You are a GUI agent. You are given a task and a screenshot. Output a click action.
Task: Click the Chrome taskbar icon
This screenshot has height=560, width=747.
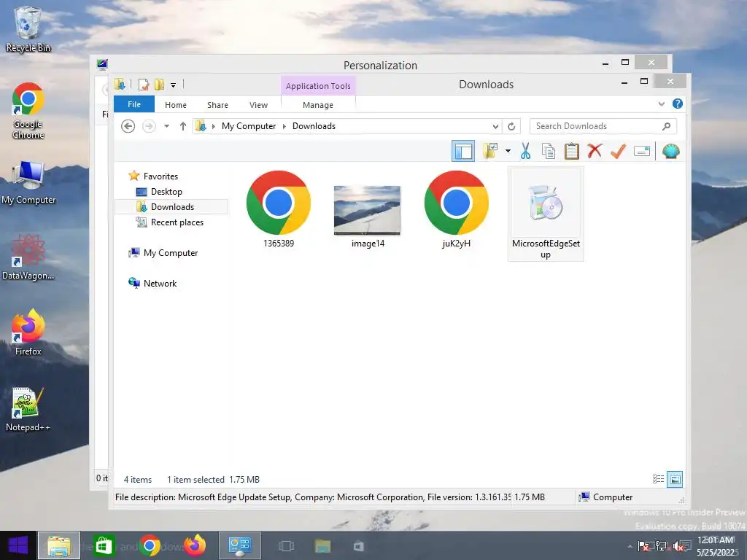point(149,545)
